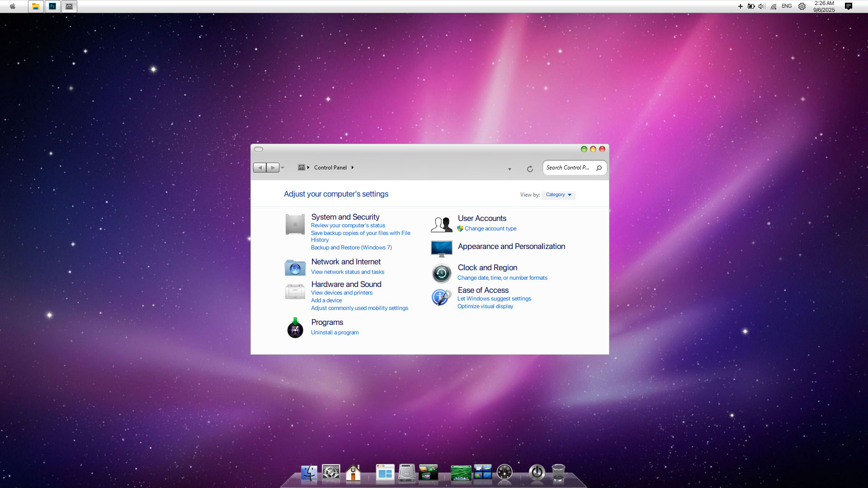The image size is (868, 488).
Task: Click the Photoshop tab in top bar
Action: tap(52, 6)
